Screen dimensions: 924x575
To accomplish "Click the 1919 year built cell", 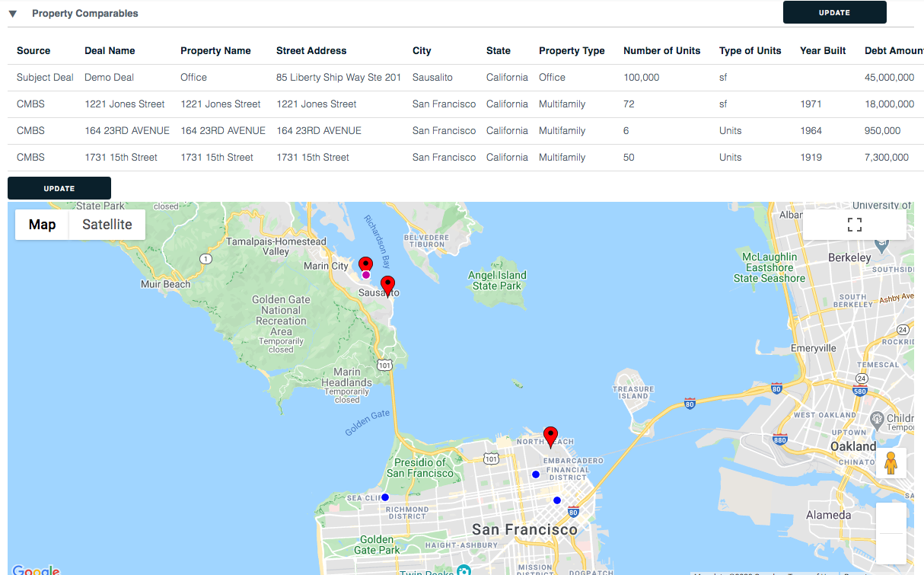I will click(x=811, y=158).
